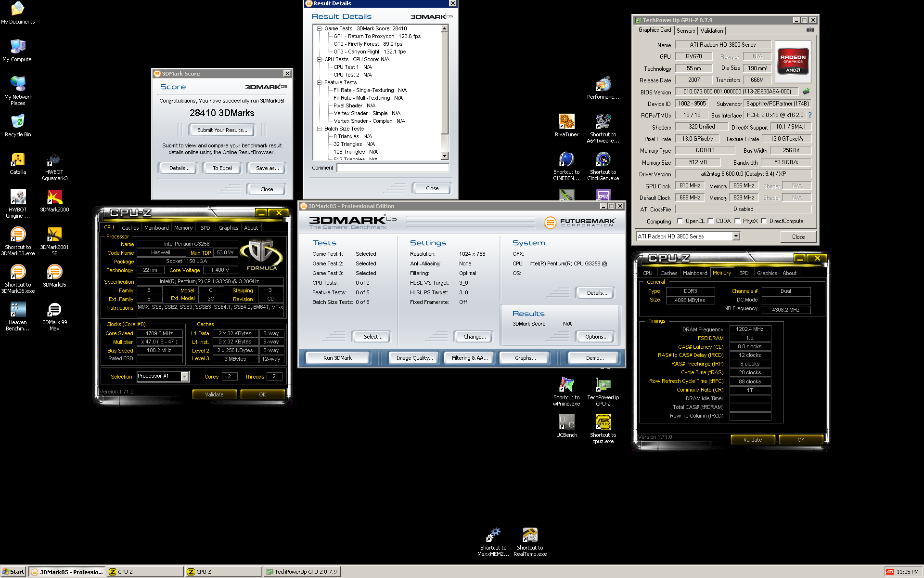This screenshot has height=578, width=924.
Task: Open Shortcut to RealTemp.exe icon
Action: [x=530, y=542]
